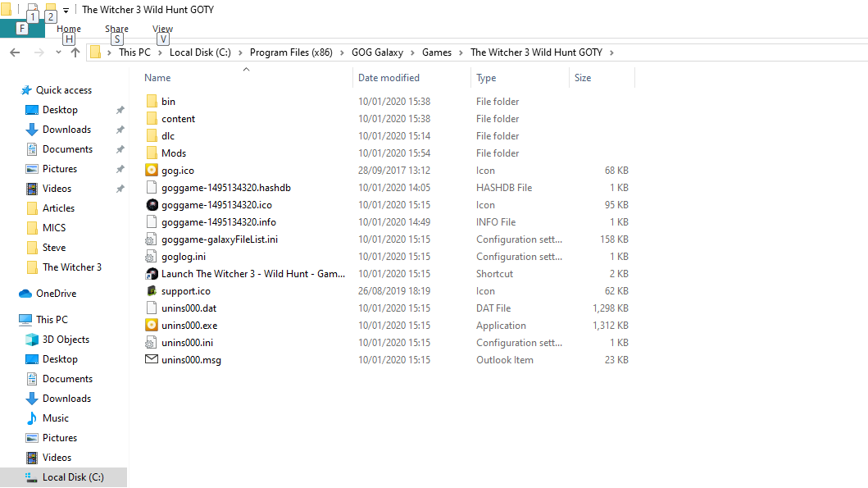Go to This PC breadcrumb

(134, 52)
